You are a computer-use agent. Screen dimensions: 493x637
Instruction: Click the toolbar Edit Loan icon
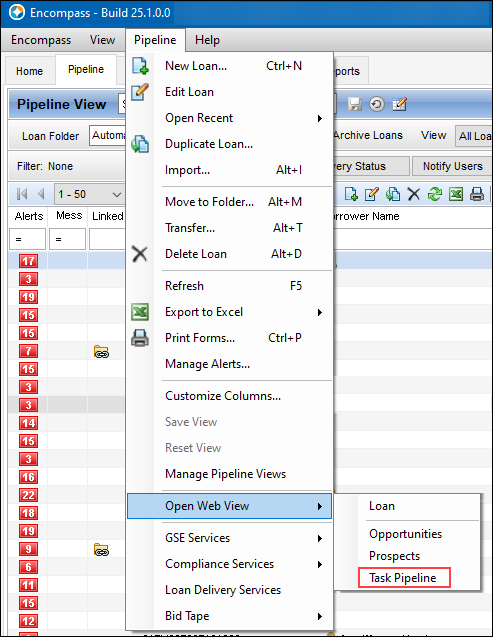(372, 194)
